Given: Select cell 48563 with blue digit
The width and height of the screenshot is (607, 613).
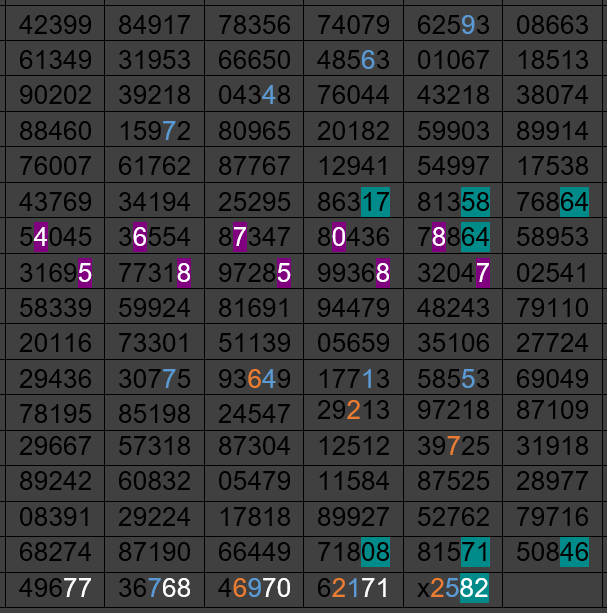Looking at the screenshot, I should (353, 61).
